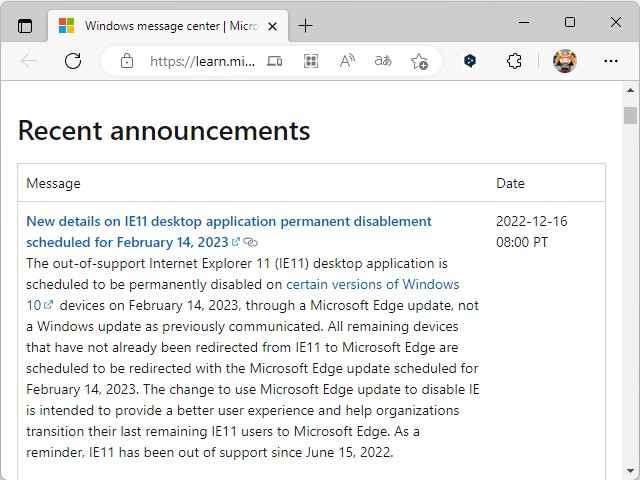Follow the 'certain versions of Windows' link
Image resolution: width=640 pixels, height=480 pixels.
click(372, 284)
